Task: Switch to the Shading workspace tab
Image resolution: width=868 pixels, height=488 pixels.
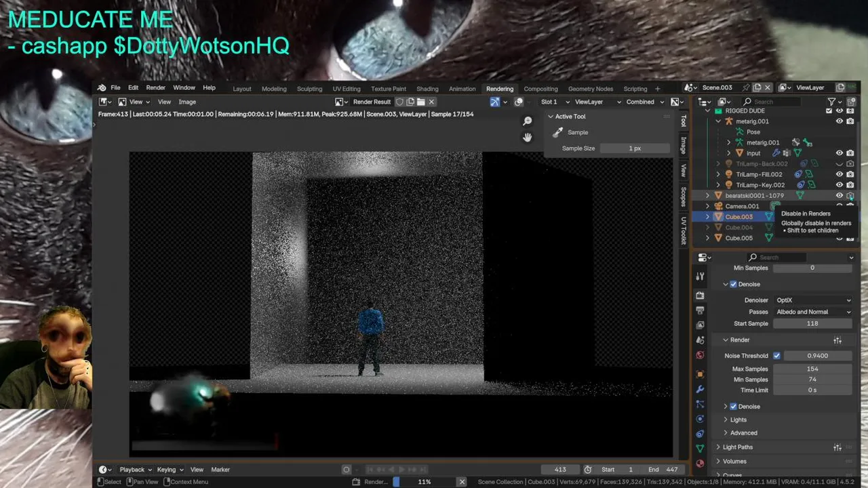Action: [427, 89]
